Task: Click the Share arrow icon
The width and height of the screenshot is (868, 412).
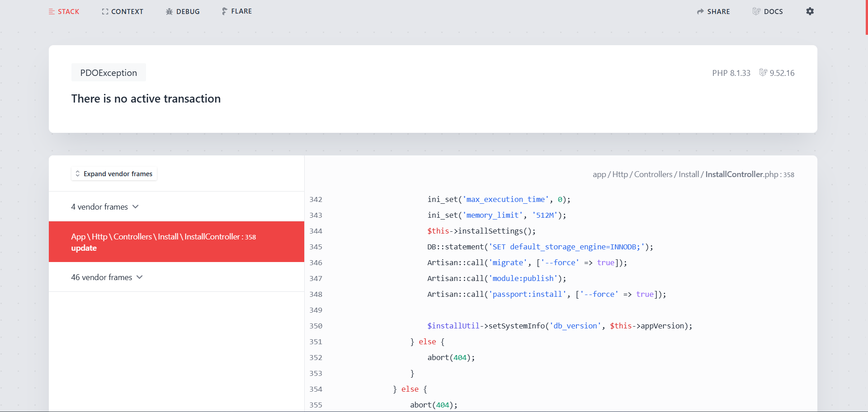Action: [700, 12]
